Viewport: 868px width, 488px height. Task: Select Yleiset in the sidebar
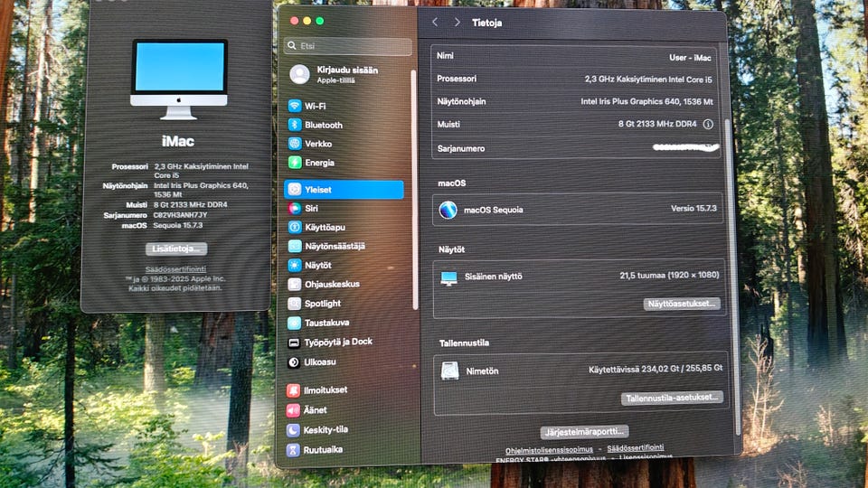pos(344,189)
